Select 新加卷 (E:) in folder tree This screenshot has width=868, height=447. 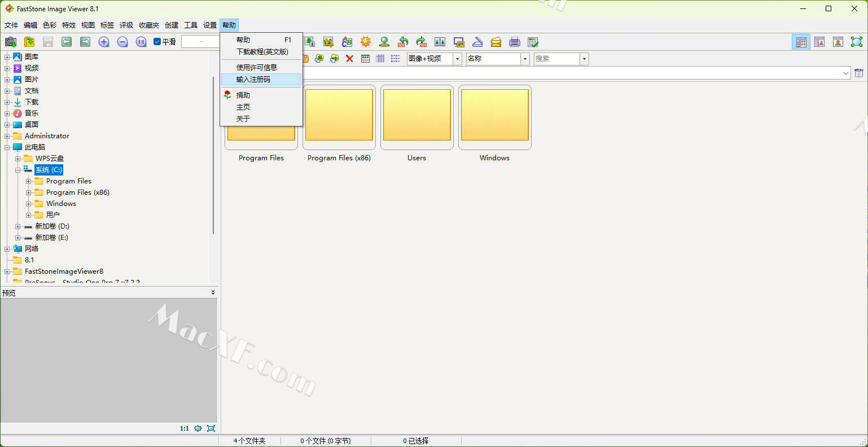click(51, 238)
